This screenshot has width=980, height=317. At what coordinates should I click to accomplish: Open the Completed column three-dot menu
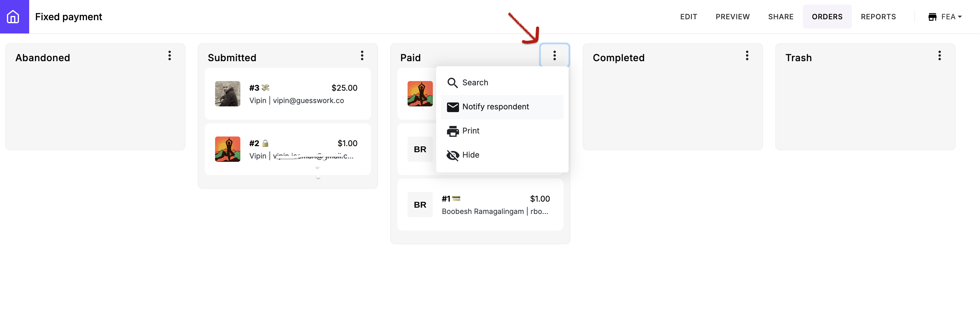pyautogui.click(x=747, y=56)
